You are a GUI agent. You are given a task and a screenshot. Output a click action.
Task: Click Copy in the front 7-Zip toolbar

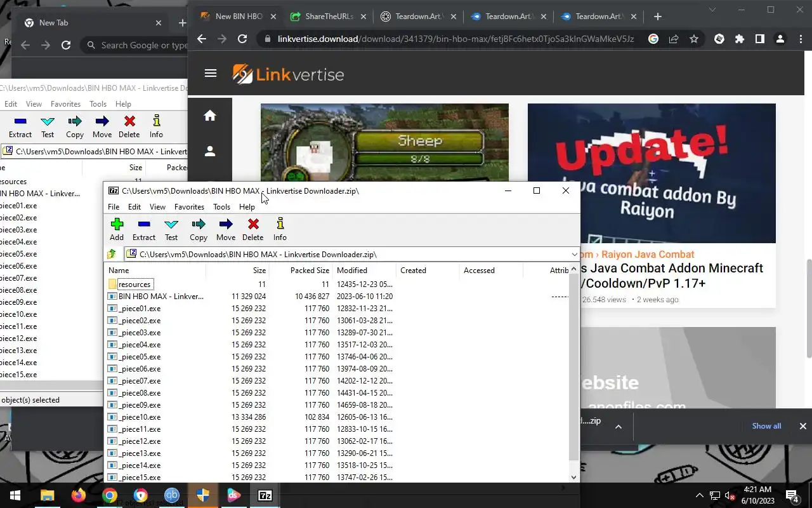[x=199, y=229]
